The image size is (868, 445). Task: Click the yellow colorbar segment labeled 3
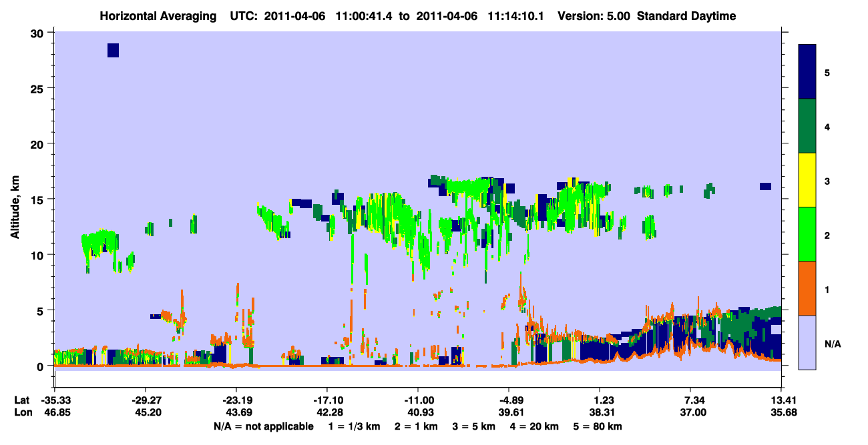click(807, 180)
